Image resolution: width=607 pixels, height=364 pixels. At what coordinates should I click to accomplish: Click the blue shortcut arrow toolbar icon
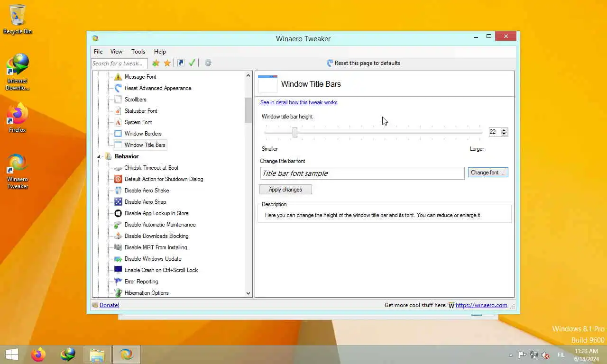[x=181, y=63]
